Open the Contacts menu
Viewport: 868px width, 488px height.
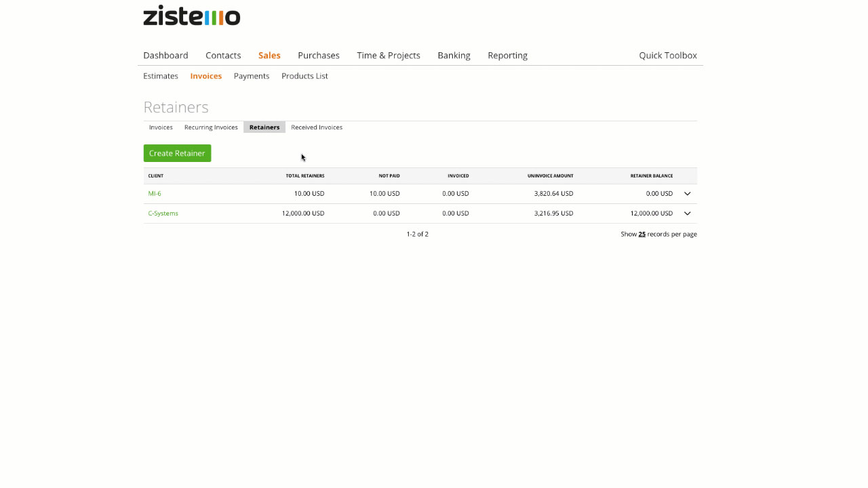223,56
